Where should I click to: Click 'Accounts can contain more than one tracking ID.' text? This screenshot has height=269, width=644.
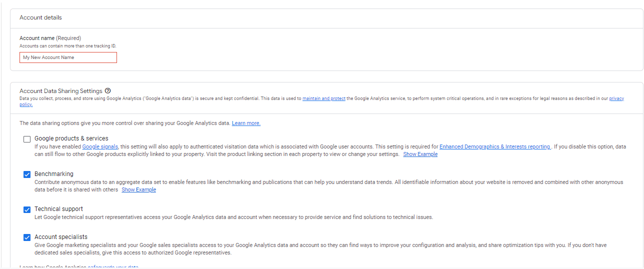68,46
